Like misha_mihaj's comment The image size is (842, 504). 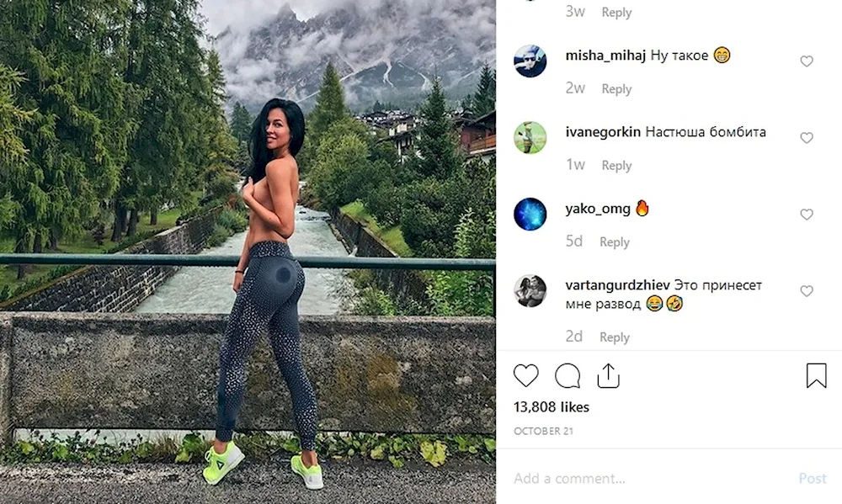(x=807, y=61)
